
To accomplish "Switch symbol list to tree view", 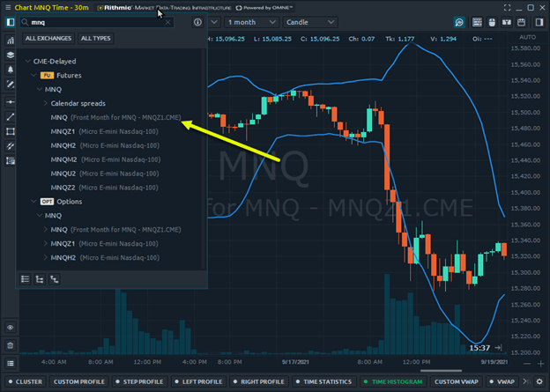I will point(40,279).
